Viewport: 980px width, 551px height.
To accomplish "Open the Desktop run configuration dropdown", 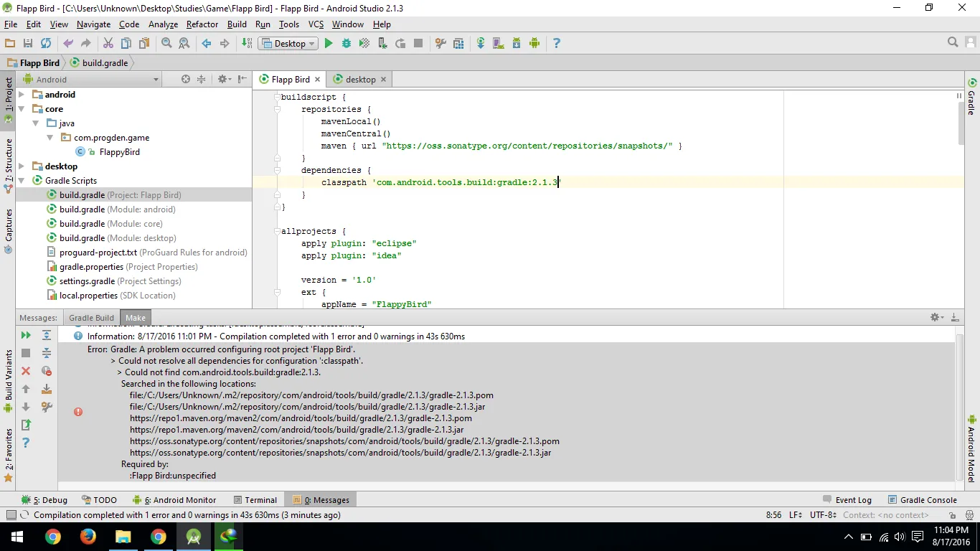I will (x=290, y=44).
